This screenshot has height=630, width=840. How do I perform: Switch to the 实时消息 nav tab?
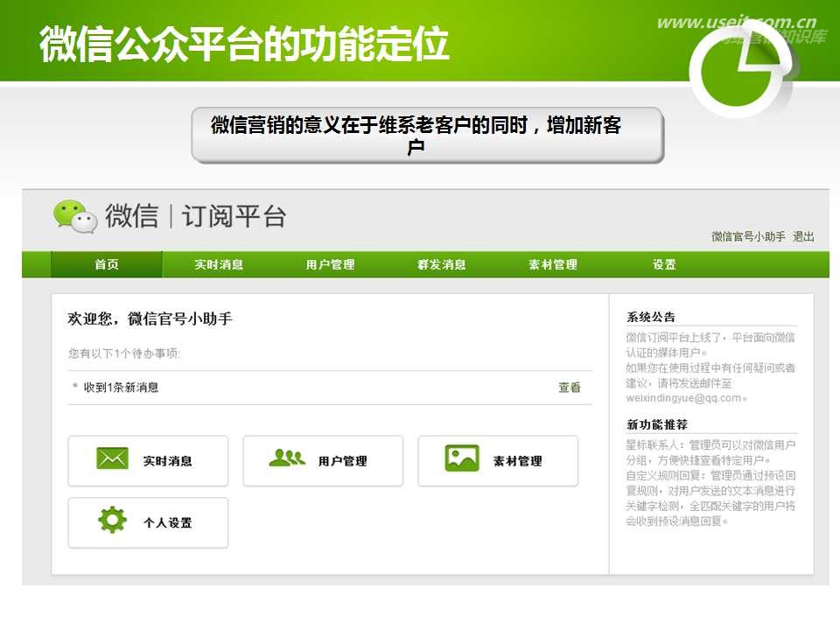219,264
